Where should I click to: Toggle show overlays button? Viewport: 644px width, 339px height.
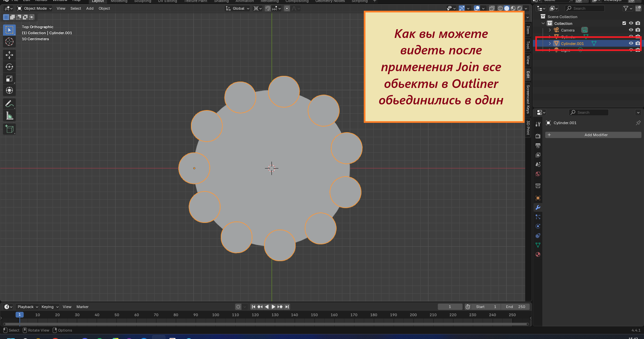point(477,8)
